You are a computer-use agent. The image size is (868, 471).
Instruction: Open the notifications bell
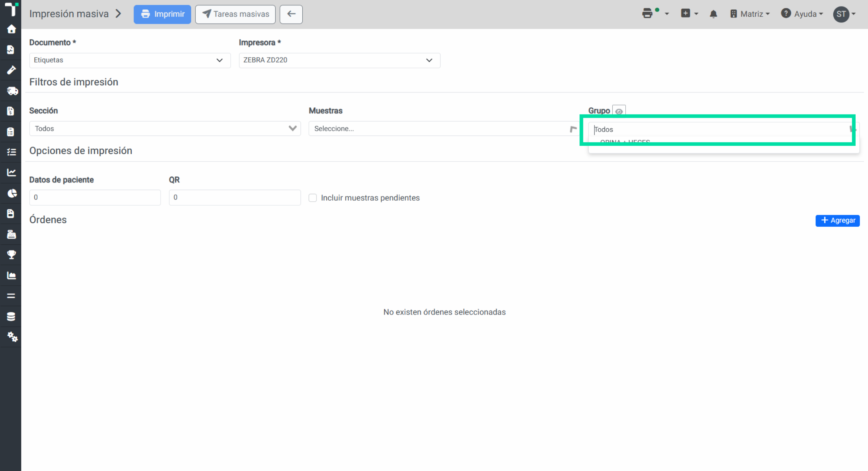pos(713,14)
